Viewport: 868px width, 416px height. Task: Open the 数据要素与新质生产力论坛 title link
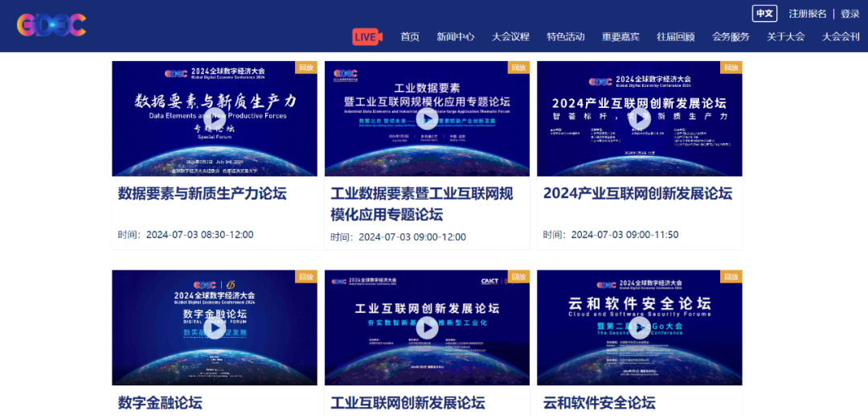click(x=203, y=194)
